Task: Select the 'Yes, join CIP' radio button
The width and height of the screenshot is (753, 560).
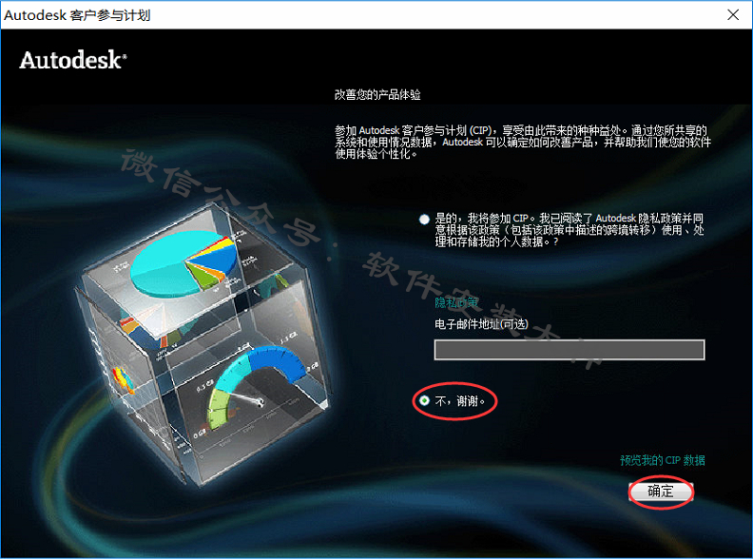Action: tap(424, 220)
